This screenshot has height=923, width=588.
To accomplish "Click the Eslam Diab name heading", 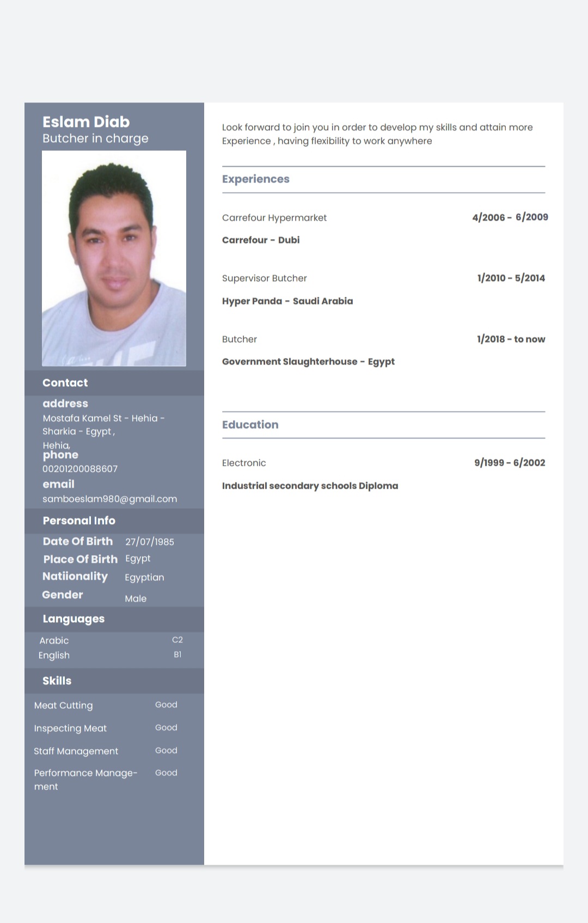I will pyautogui.click(x=86, y=122).
